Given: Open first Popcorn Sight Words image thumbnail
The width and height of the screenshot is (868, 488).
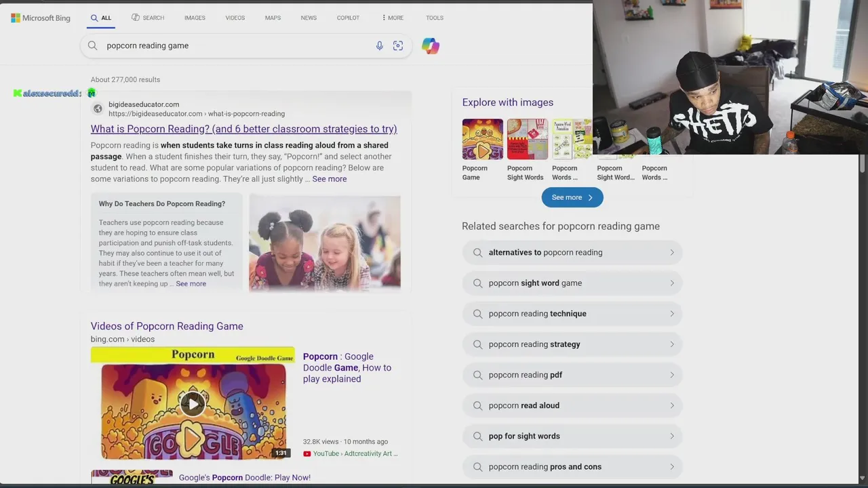Looking at the screenshot, I should click(528, 140).
